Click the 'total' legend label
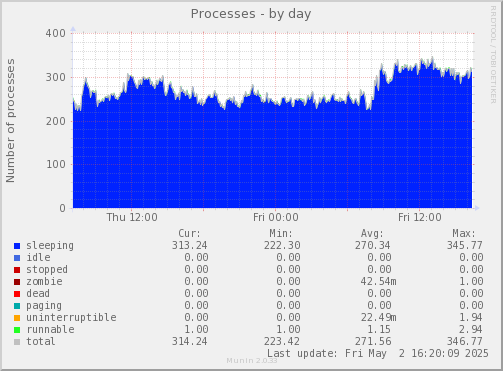 [x=41, y=341]
